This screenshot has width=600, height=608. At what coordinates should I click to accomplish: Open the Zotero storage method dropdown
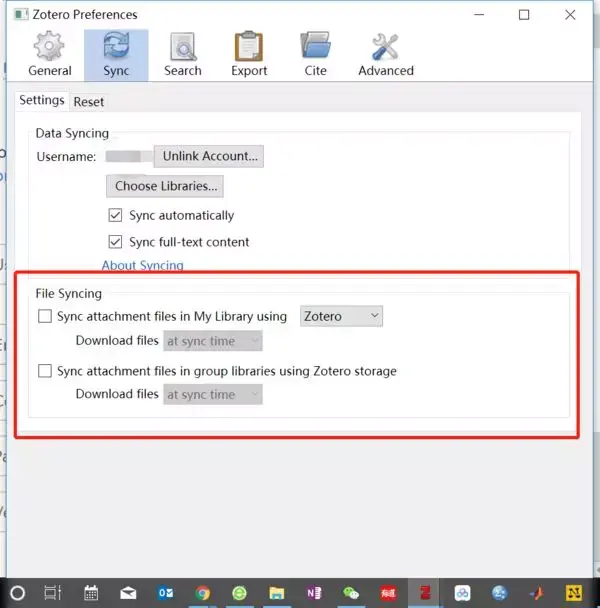pos(341,316)
